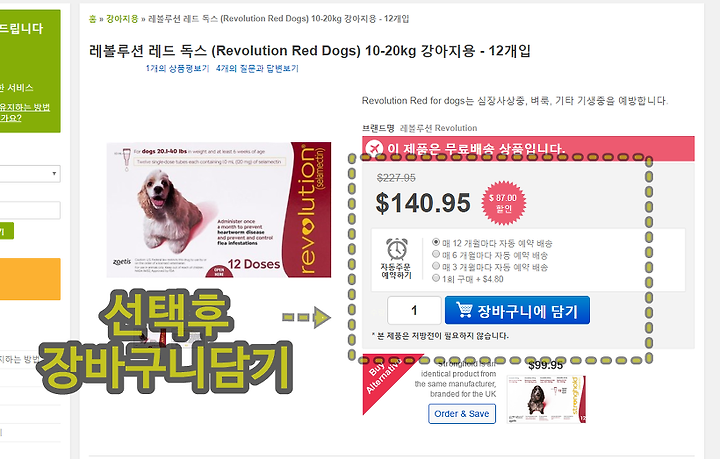The width and height of the screenshot is (720, 459).
Task: Select 3-month auto delivery option
Action: click(x=436, y=266)
